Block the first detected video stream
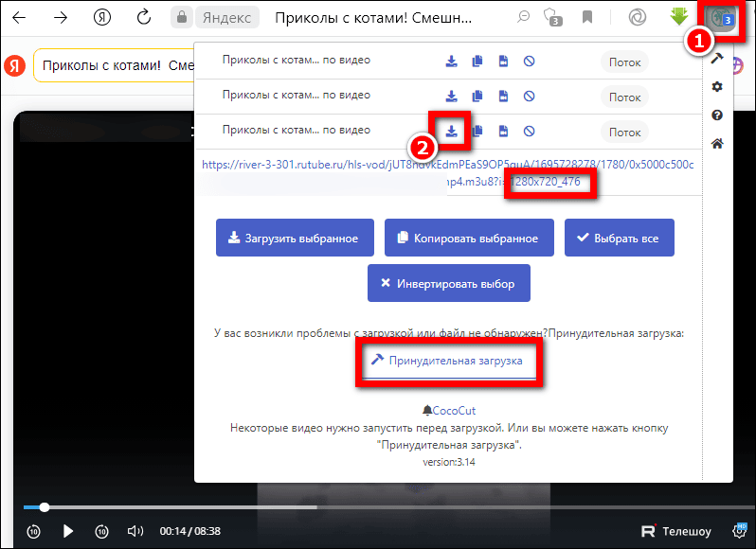Viewport: 756px width, 549px height. point(530,62)
